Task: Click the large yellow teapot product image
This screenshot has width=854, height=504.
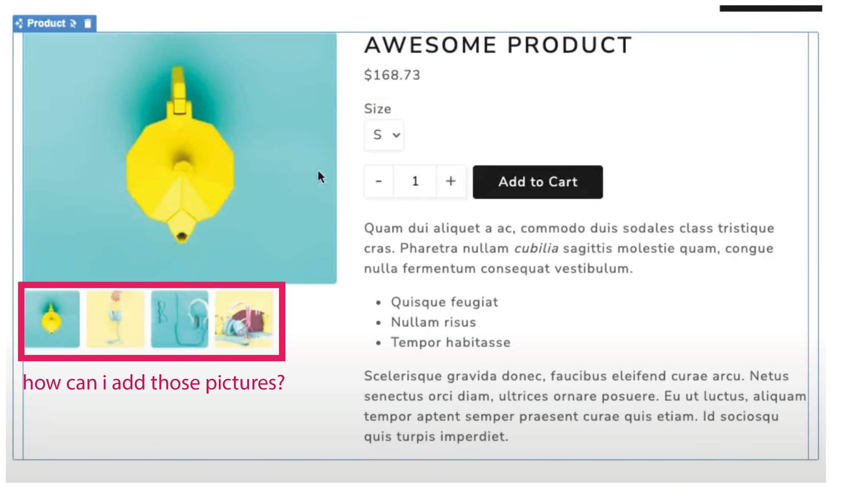Action: [180, 157]
